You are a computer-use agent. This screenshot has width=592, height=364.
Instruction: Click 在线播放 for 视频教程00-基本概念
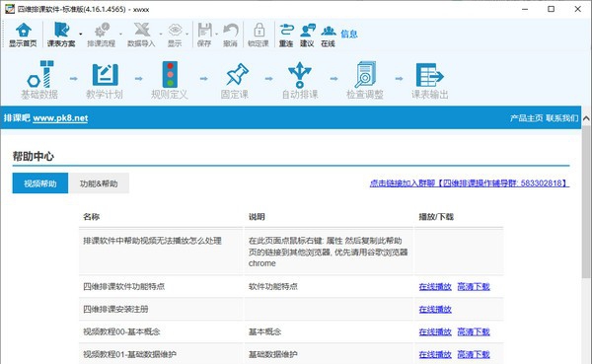(x=435, y=331)
